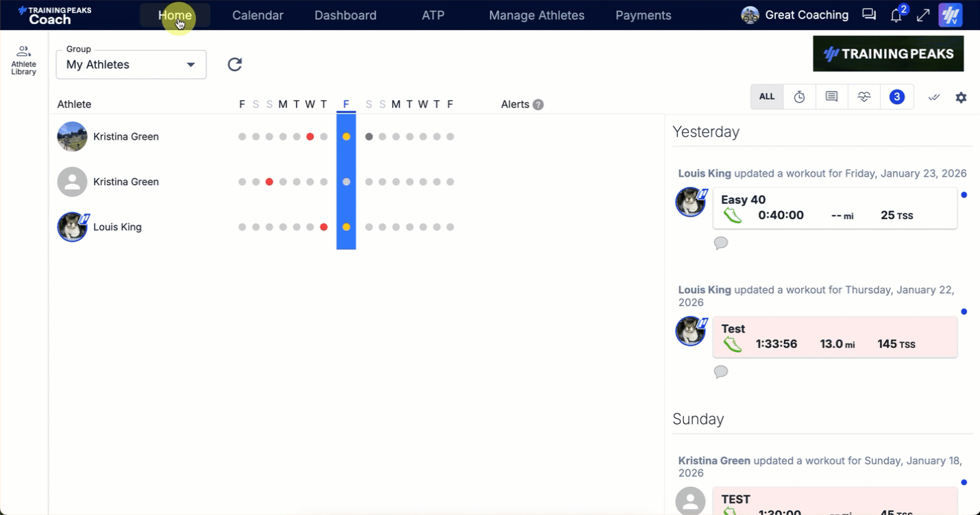Click the refresh athletes icon

coord(234,64)
